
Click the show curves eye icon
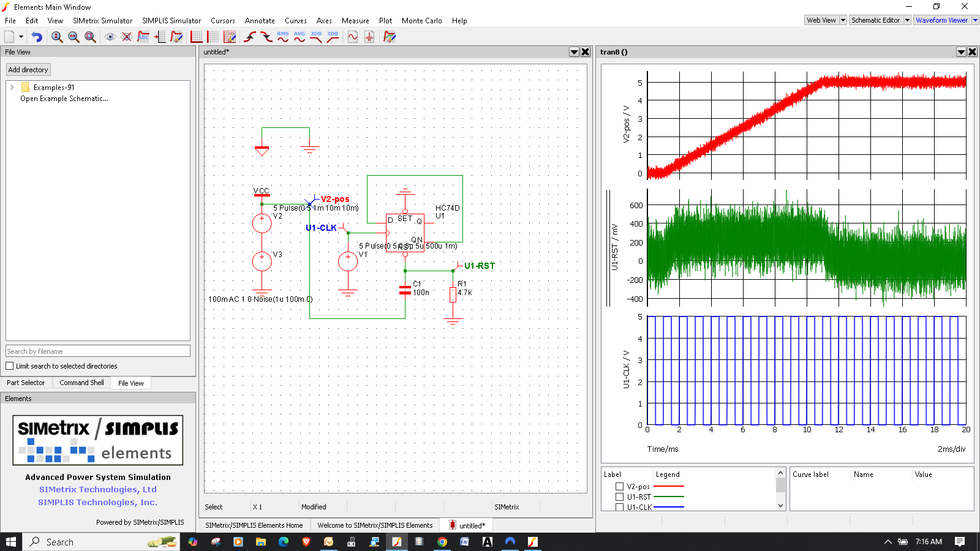[110, 37]
